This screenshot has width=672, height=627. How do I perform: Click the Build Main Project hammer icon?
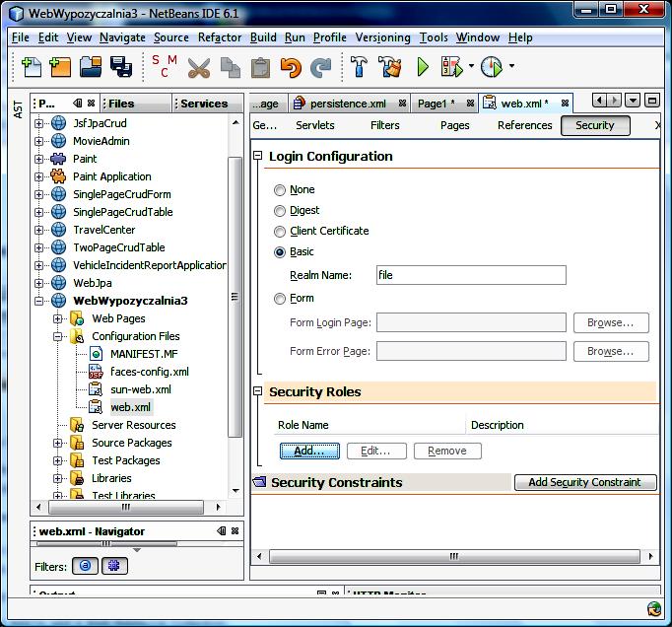[x=359, y=67]
